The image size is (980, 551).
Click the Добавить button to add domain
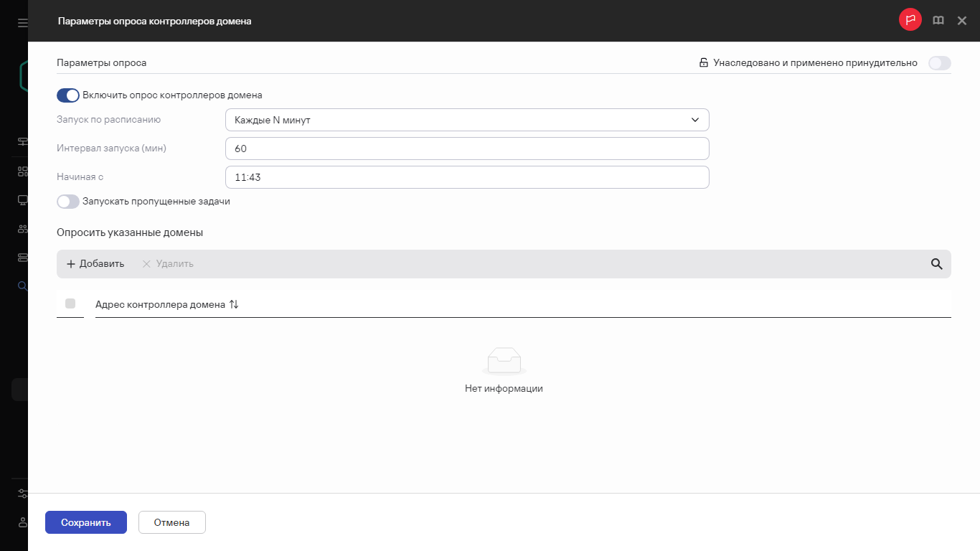point(95,264)
